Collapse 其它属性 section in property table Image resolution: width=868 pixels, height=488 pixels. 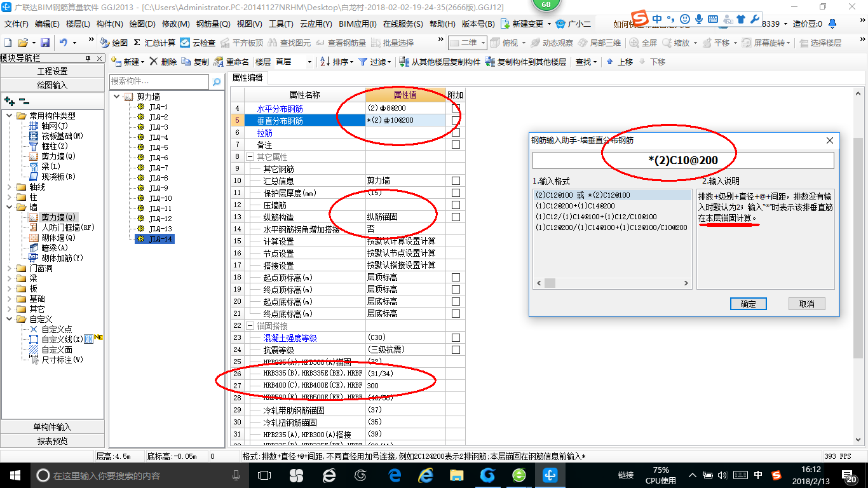[x=250, y=156]
